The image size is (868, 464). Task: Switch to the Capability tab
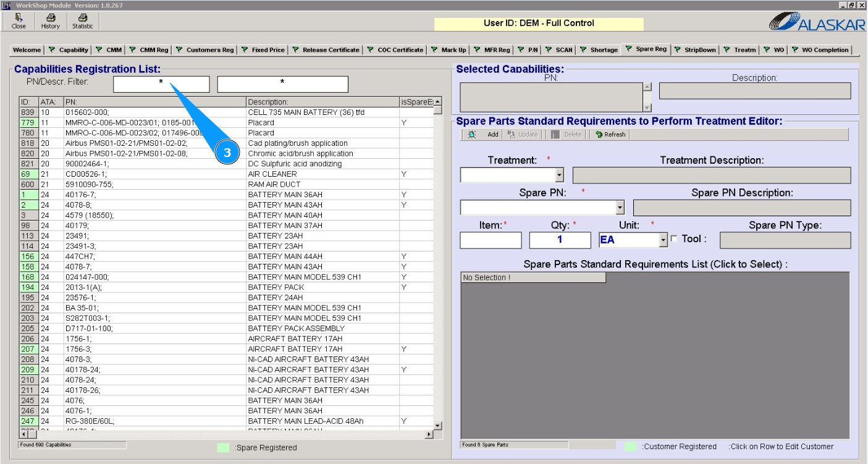(x=69, y=50)
